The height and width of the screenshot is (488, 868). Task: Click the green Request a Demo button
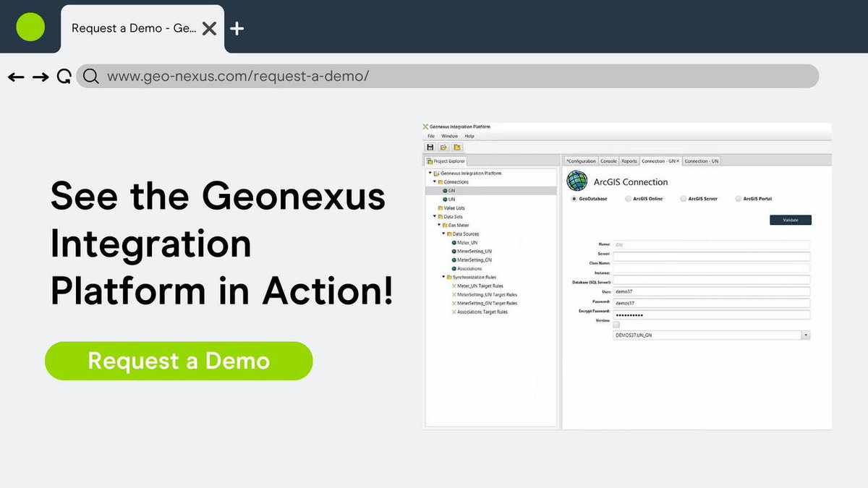click(x=179, y=361)
